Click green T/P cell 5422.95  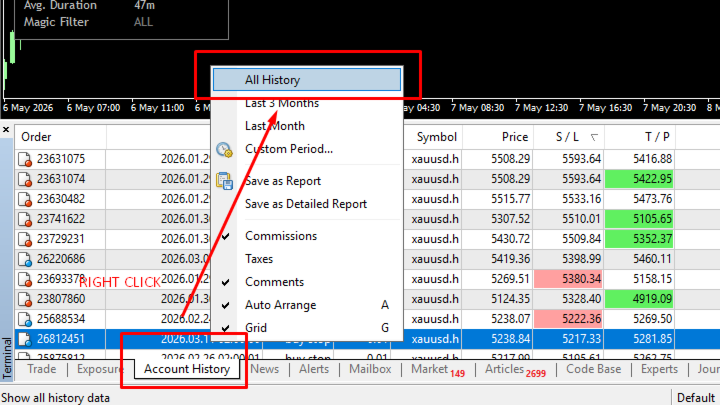(x=639, y=179)
